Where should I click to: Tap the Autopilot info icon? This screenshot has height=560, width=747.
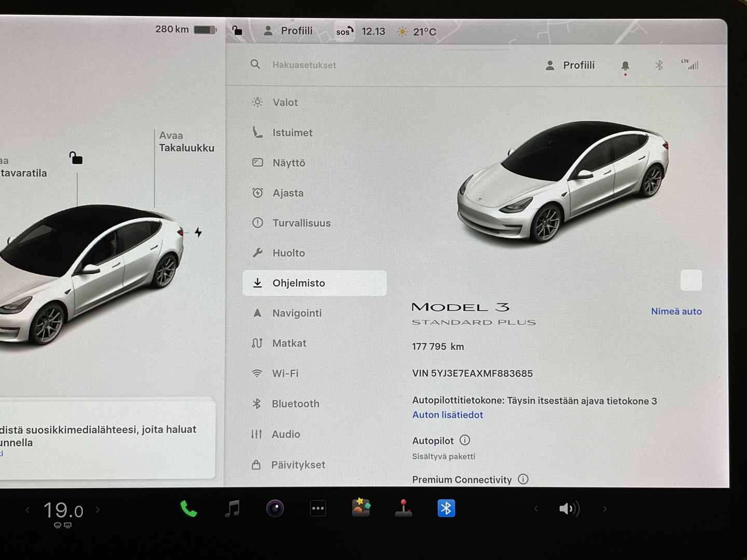465,440
